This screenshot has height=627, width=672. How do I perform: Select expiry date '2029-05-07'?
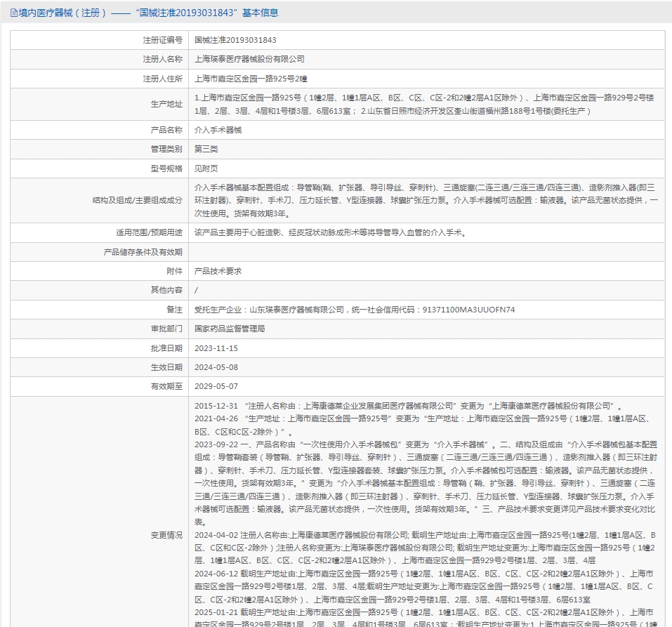[216, 386]
